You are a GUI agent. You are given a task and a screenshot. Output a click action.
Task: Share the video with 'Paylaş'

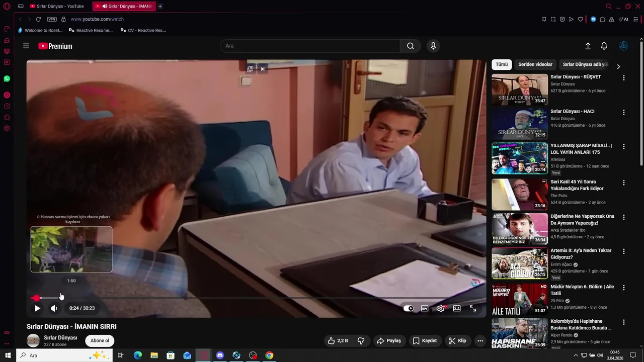pyautogui.click(x=389, y=341)
